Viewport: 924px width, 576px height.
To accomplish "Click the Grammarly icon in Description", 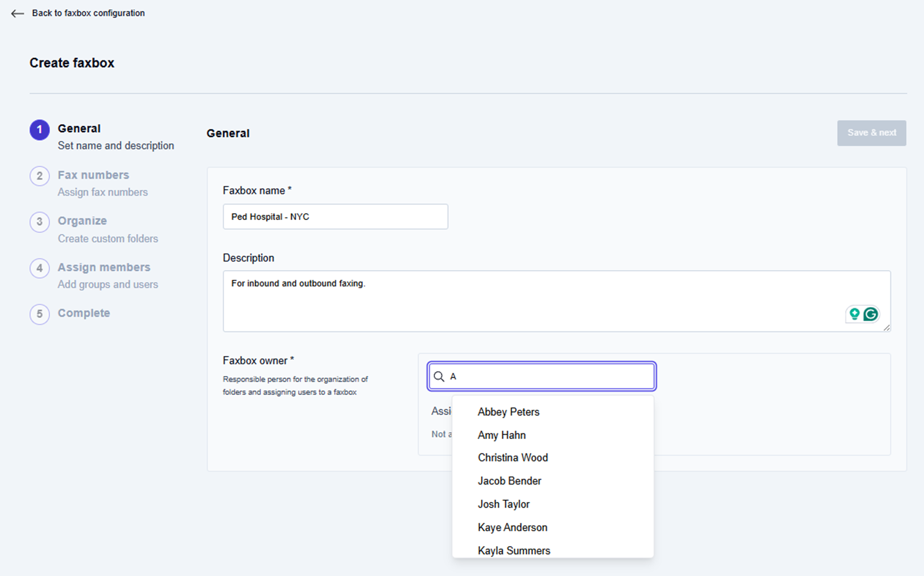I will tap(871, 314).
